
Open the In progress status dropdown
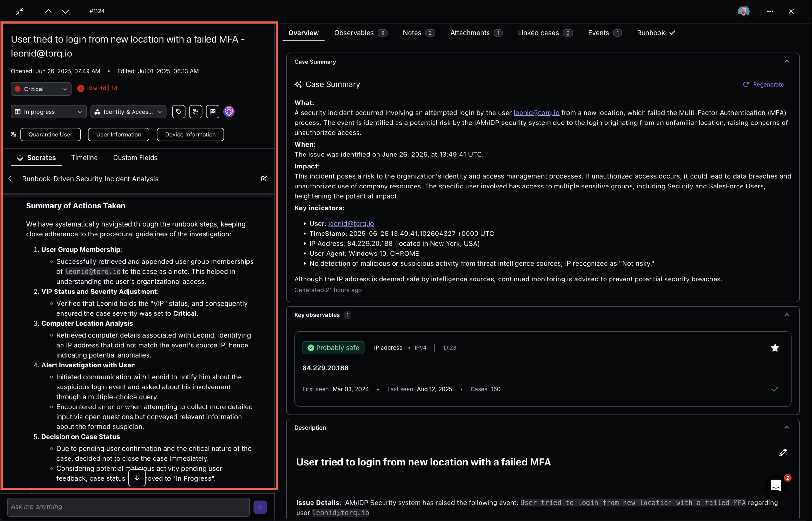point(49,112)
